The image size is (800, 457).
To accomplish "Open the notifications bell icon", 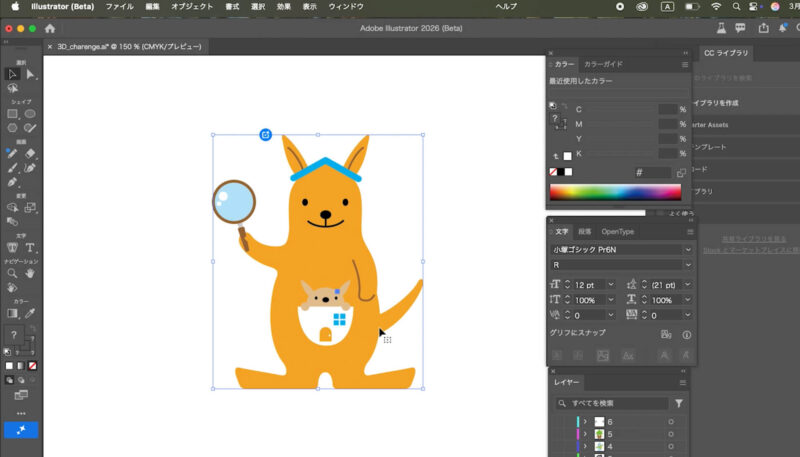I will 782,29.
